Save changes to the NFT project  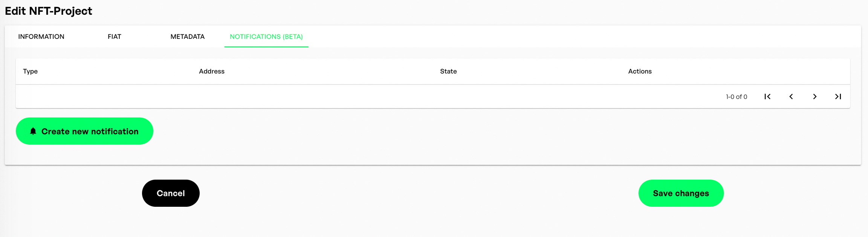pyautogui.click(x=681, y=193)
